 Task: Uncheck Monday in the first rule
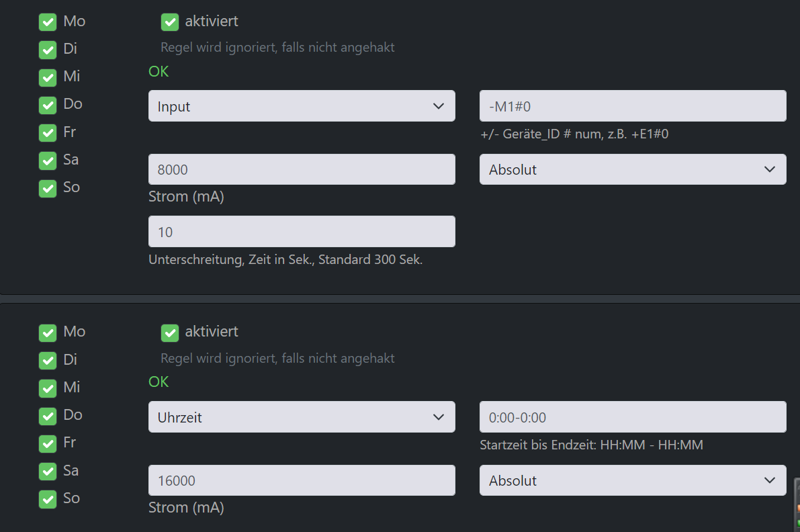tap(48, 21)
